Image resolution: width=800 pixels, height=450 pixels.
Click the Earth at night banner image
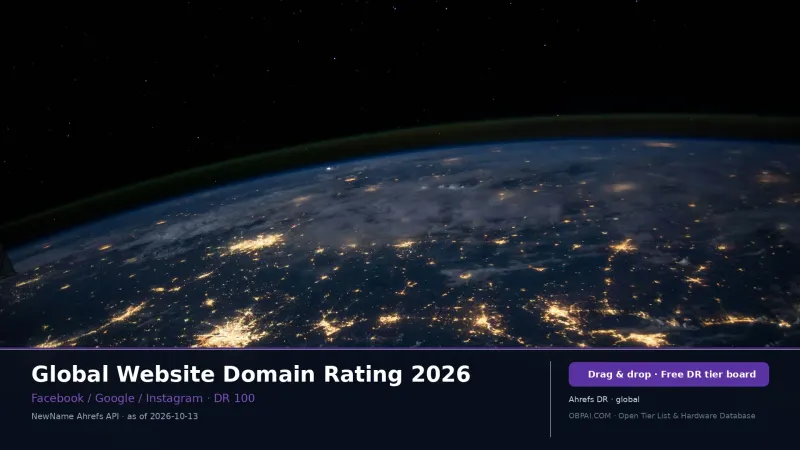pos(400,174)
